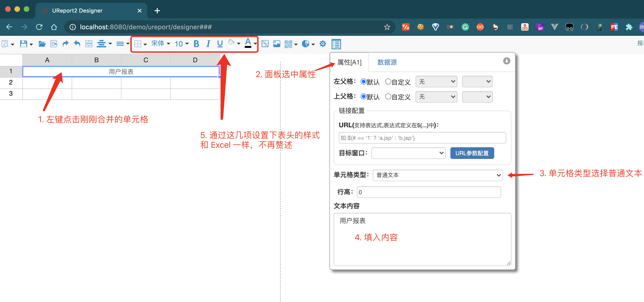Open the 单元格类型 dropdown

point(437,175)
